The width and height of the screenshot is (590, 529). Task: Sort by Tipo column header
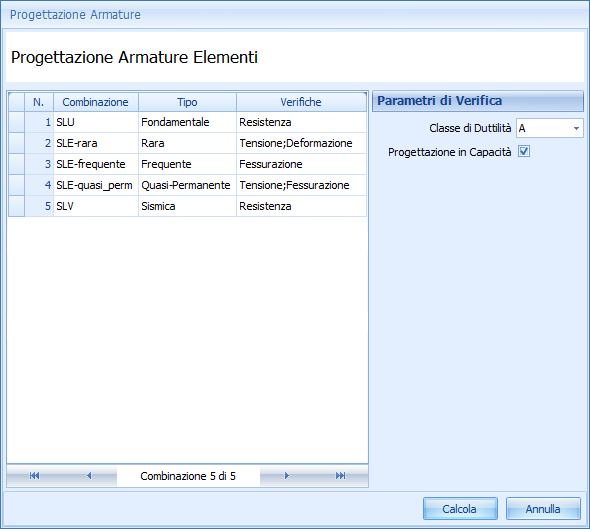coord(187,102)
